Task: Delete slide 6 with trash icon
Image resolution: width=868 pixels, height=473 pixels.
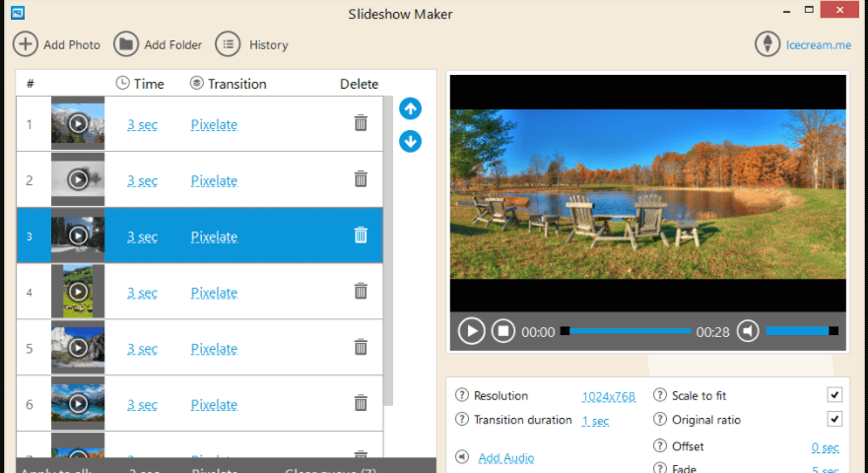Action: [x=361, y=403]
